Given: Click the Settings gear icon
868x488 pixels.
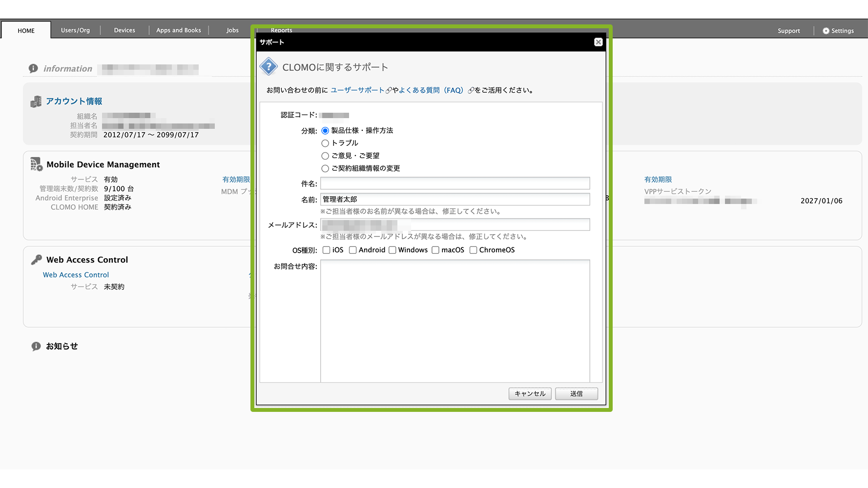Looking at the screenshot, I should [x=826, y=31].
